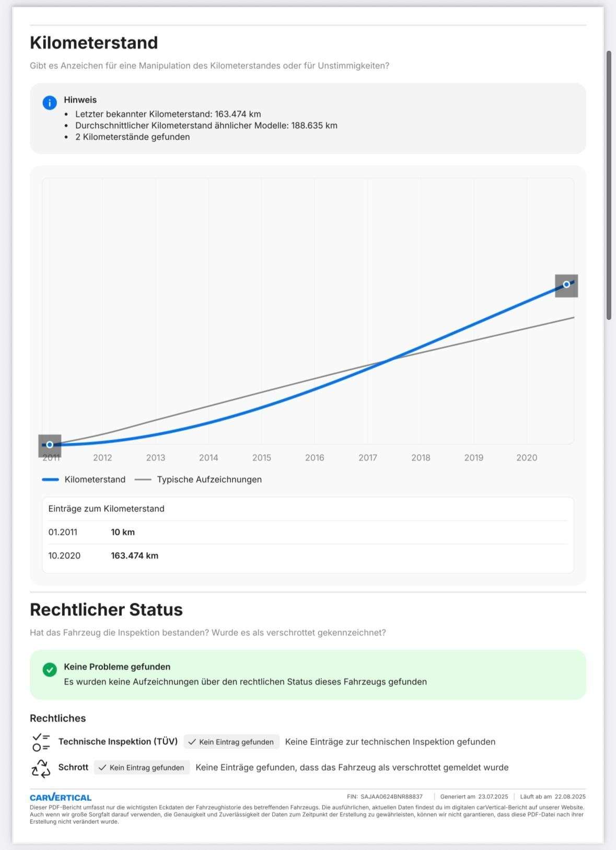The image size is (616, 850).
Task: Click the carVertical logo in footer
Action: click(61, 797)
